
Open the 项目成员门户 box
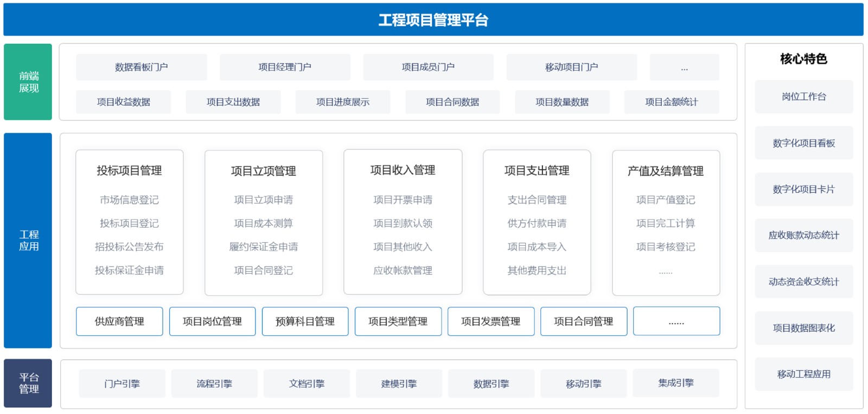[428, 67]
